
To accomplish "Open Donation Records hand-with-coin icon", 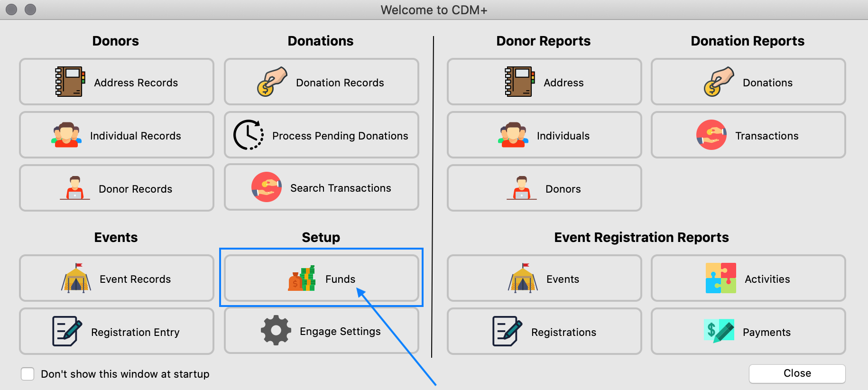I will coord(272,82).
